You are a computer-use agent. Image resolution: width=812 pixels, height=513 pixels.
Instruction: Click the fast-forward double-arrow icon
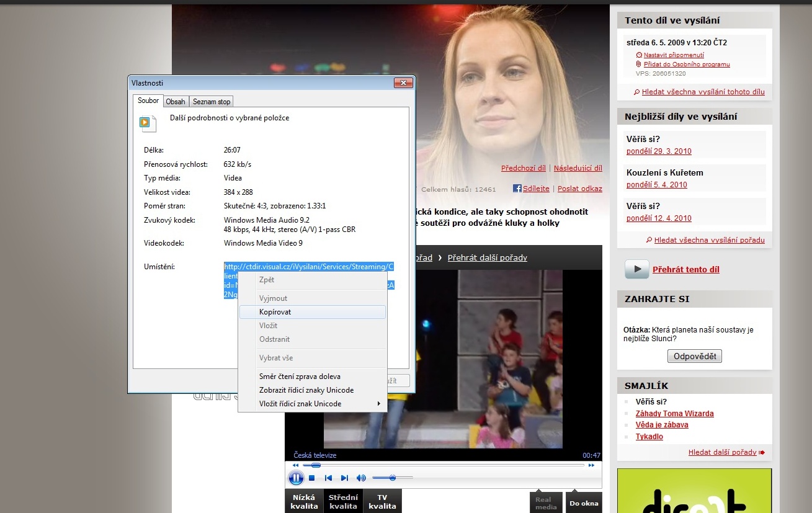pos(591,465)
